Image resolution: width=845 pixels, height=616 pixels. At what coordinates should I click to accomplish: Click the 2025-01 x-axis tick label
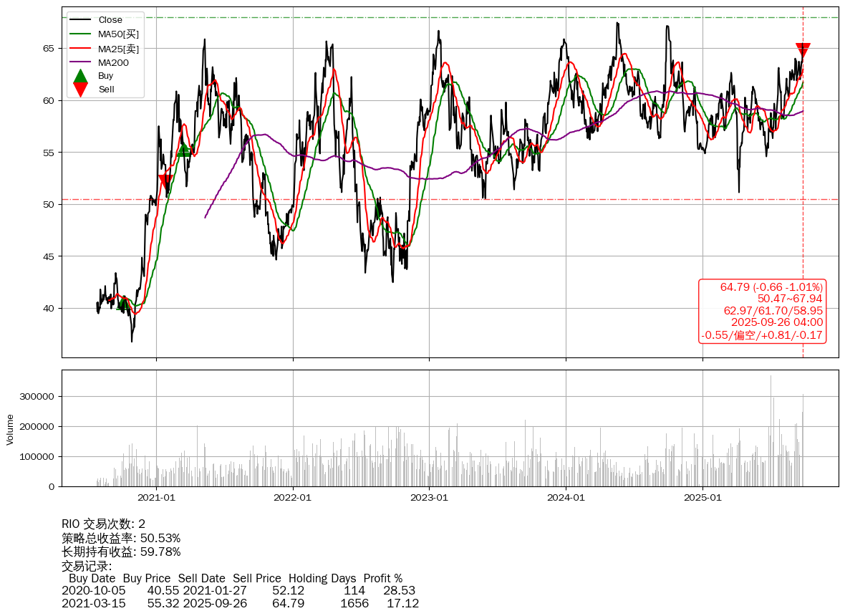click(x=702, y=498)
